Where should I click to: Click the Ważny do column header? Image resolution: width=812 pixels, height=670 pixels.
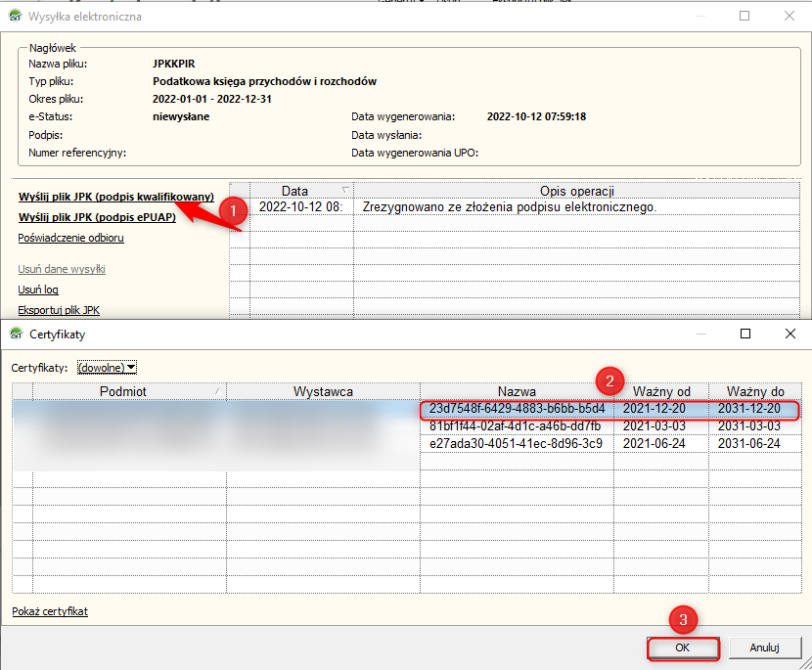click(755, 391)
